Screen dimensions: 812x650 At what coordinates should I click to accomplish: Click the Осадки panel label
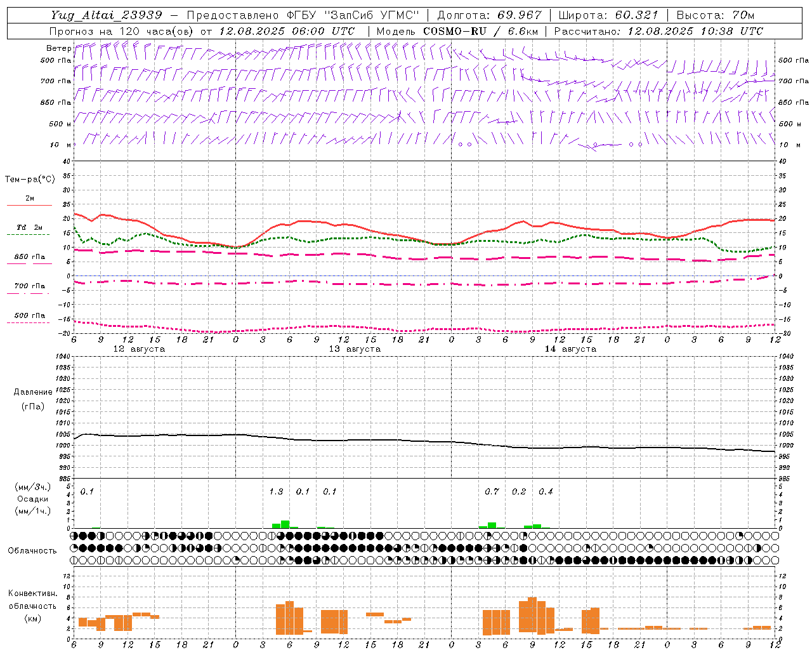[x=33, y=500]
